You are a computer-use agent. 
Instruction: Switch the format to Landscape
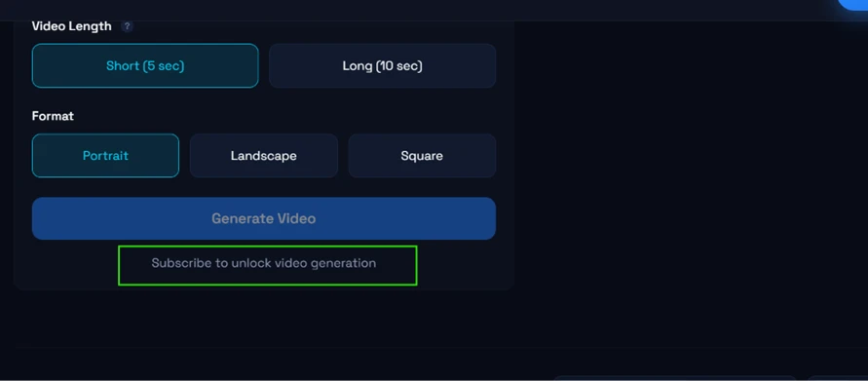(263, 156)
